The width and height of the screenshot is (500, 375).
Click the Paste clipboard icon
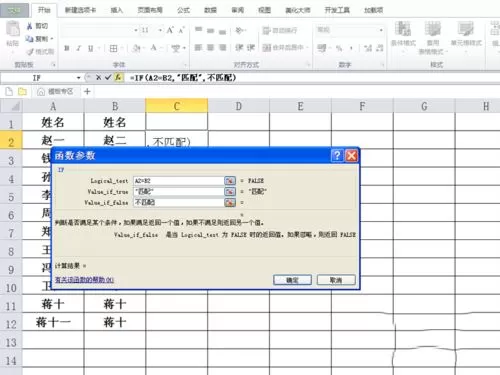pos(13,29)
